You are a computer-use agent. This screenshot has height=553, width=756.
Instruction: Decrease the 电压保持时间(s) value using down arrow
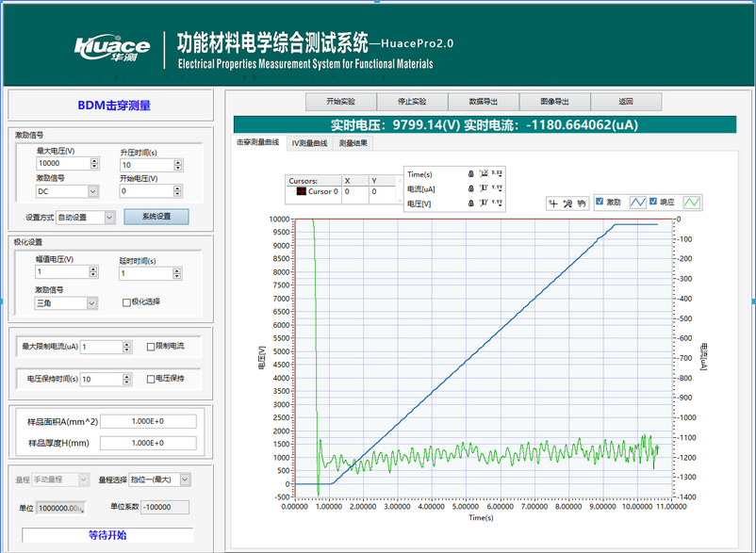pyautogui.click(x=127, y=382)
